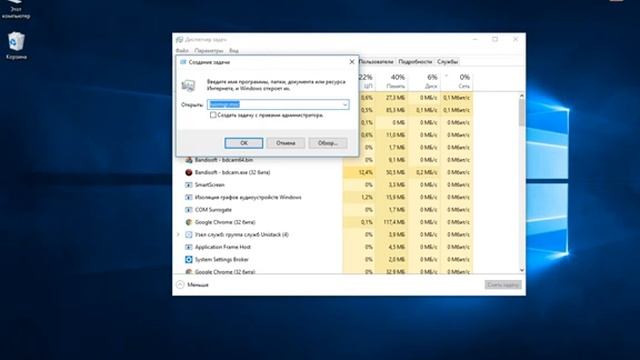This screenshot has height=360, width=640.
Task: Click the 0,2 МБ/с disk cell for bdcam.exe
Action: (424, 173)
